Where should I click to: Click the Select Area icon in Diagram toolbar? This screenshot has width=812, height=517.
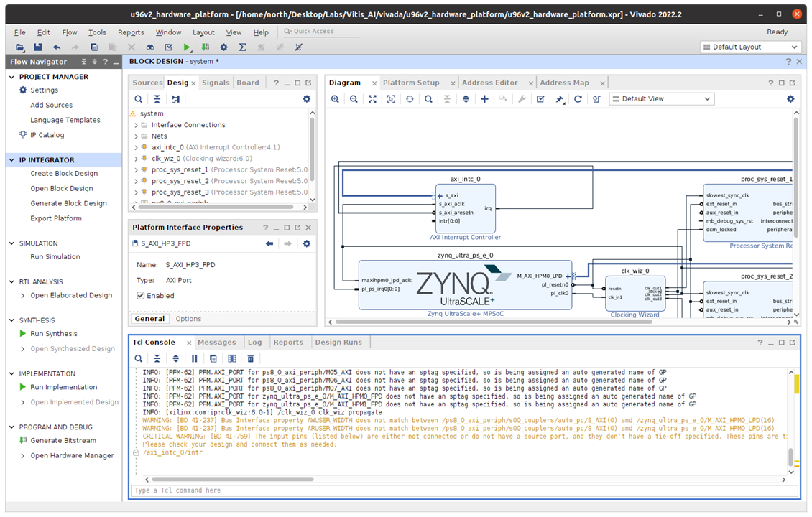coord(391,99)
